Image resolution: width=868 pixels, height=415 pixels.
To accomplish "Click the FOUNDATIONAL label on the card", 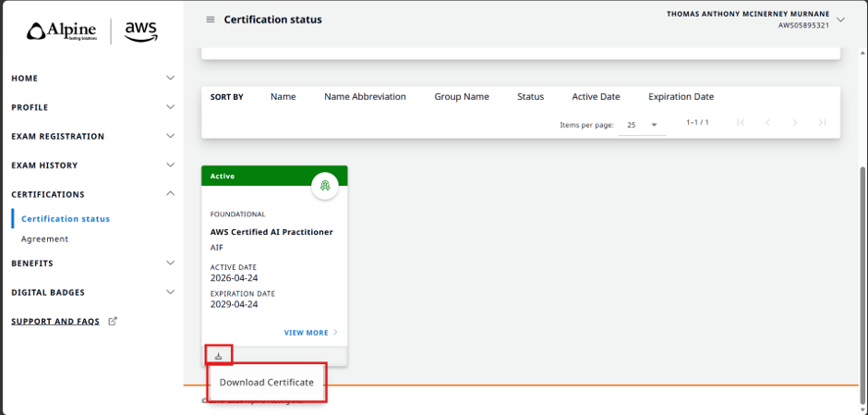I will coord(238,214).
